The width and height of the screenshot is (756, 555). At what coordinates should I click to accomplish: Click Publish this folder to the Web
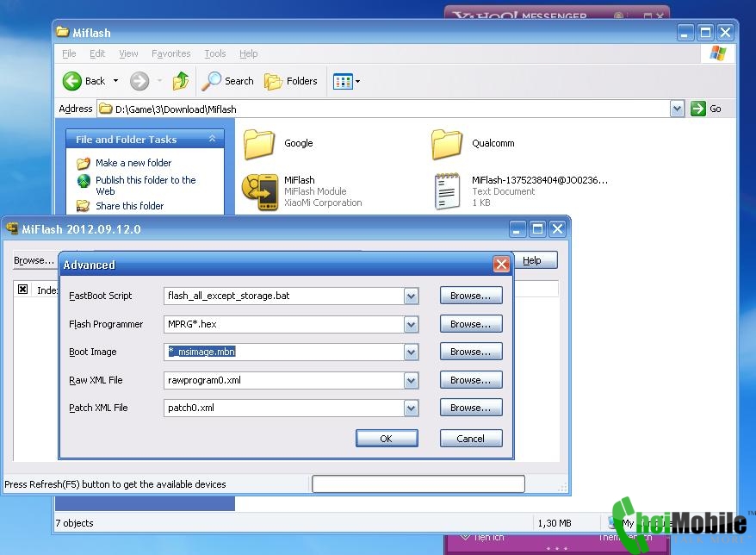click(146, 186)
